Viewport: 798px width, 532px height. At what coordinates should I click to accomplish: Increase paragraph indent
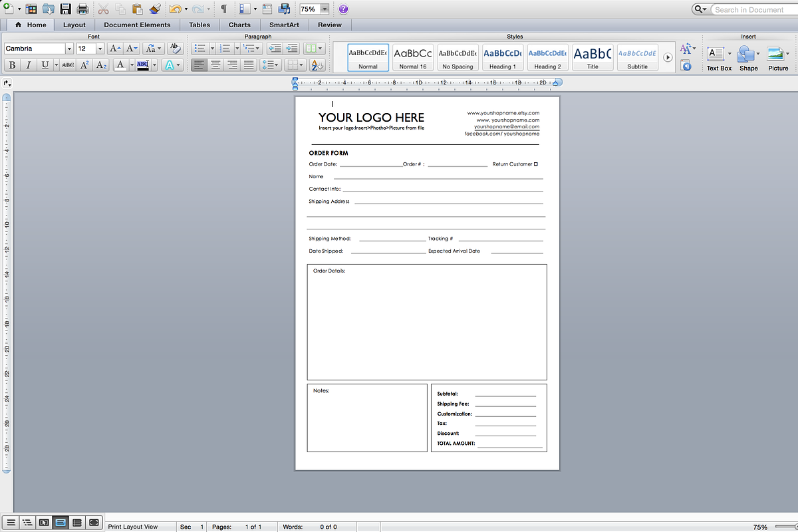point(291,49)
